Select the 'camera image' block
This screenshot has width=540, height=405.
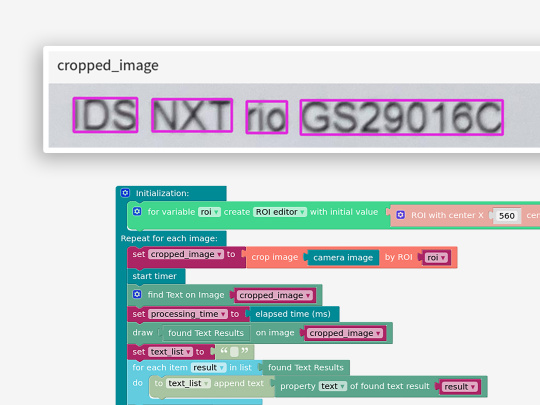[343, 258]
